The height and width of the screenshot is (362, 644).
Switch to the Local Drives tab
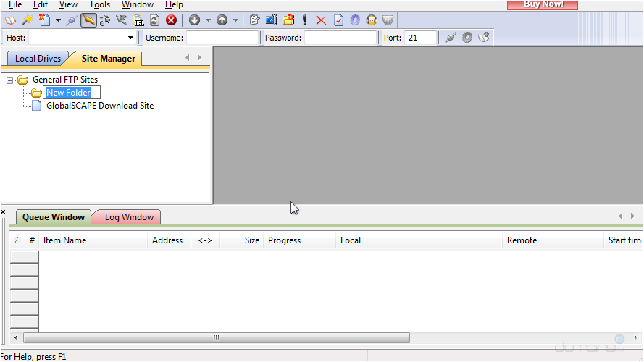click(x=38, y=59)
